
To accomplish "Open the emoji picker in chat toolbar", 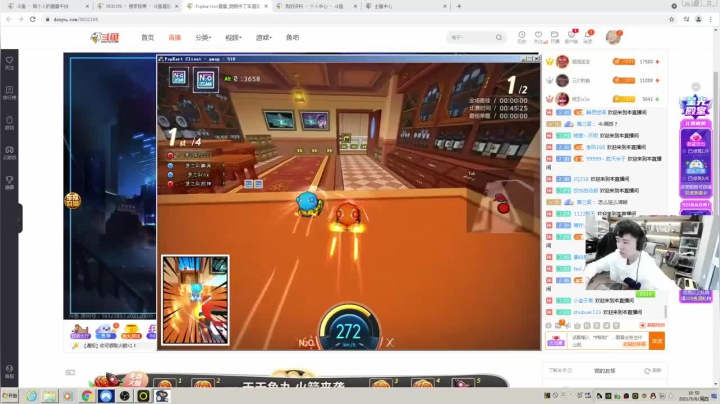I will [x=548, y=325].
